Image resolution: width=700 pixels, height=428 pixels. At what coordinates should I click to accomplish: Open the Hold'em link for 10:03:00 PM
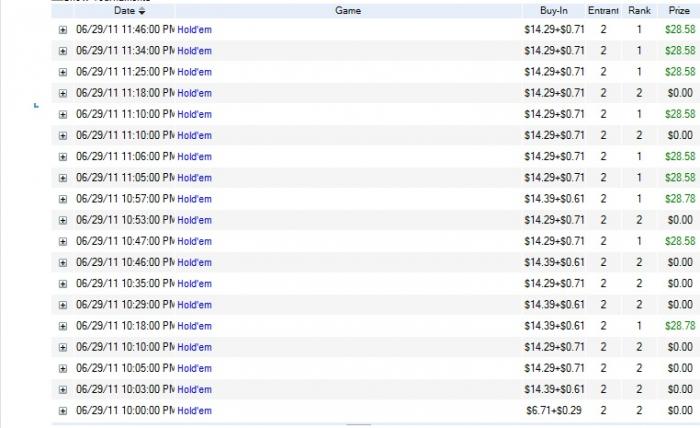point(194,390)
